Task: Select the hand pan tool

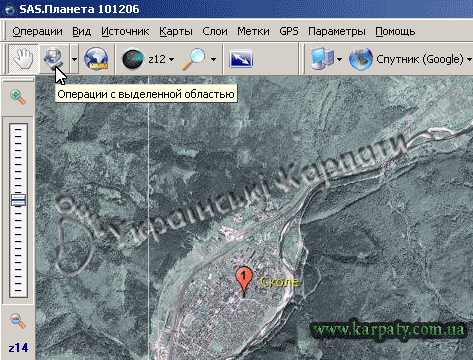Action: click(23, 59)
